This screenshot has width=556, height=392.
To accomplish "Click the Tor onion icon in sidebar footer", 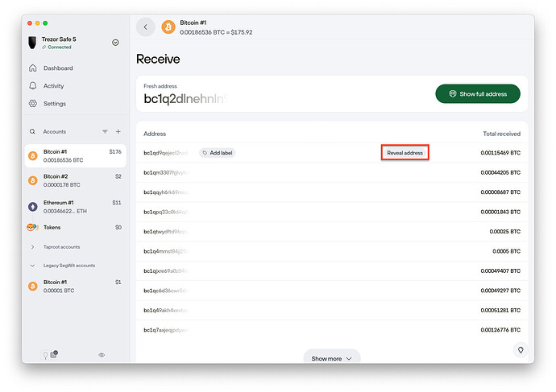I will click(x=45, y=355).
